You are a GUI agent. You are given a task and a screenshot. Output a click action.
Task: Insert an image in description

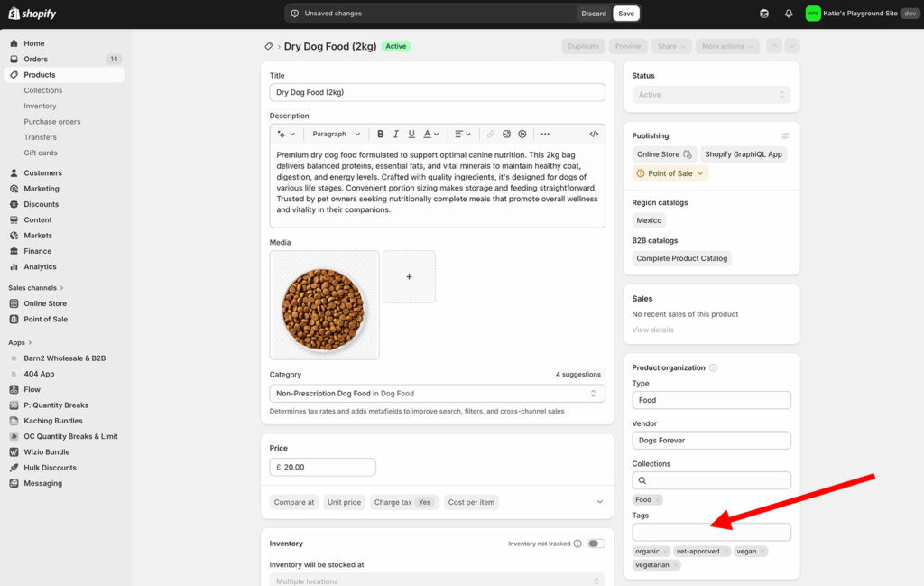(x=506, y=134)
